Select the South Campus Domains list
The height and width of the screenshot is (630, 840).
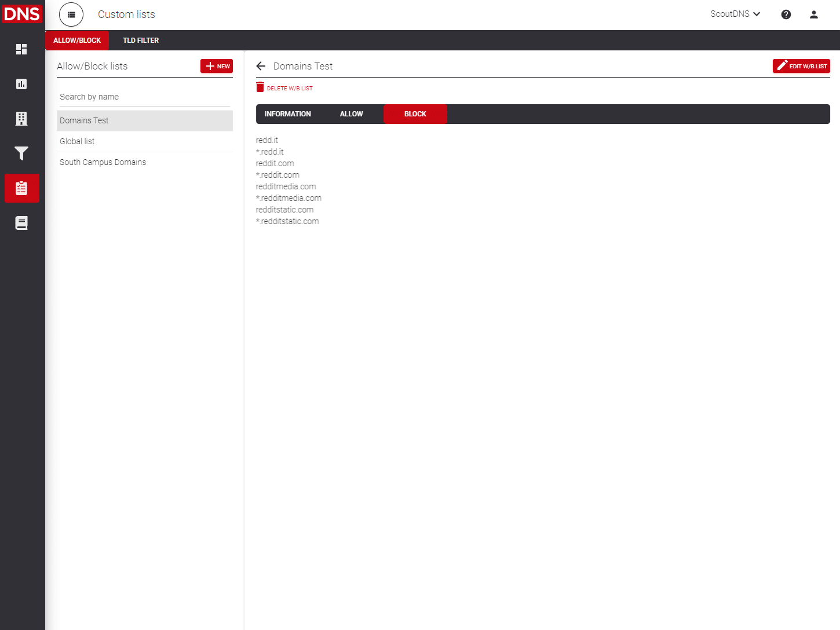[145, 162]
